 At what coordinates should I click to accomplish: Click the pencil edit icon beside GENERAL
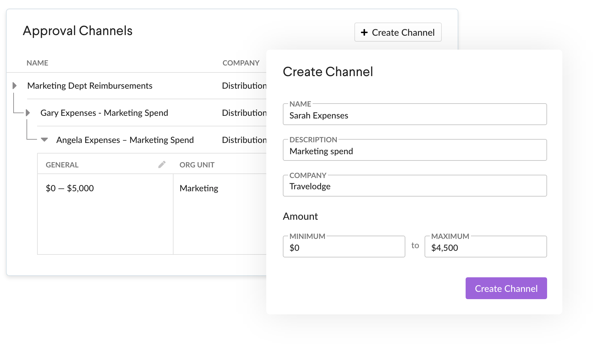tap(162, 164)
